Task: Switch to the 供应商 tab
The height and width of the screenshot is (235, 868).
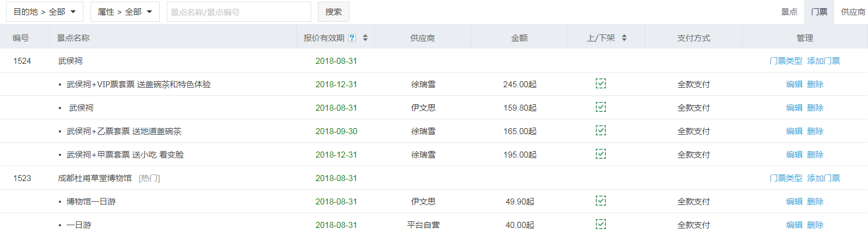Action: [853, 12]
